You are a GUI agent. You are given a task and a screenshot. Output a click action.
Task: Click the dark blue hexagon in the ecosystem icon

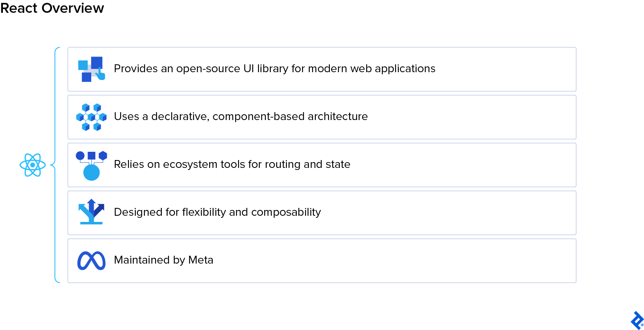pos(103,156)
